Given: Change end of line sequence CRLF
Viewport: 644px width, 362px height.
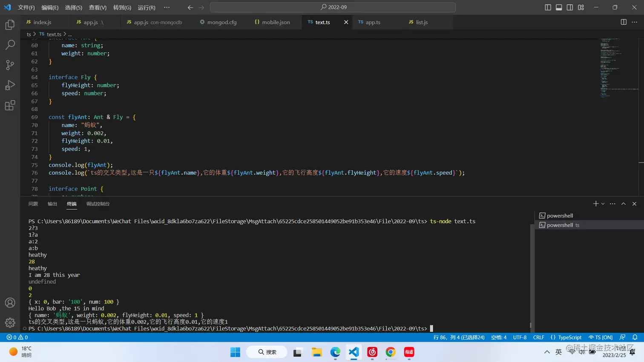Looking at the screenshot, I should (538, 337).
